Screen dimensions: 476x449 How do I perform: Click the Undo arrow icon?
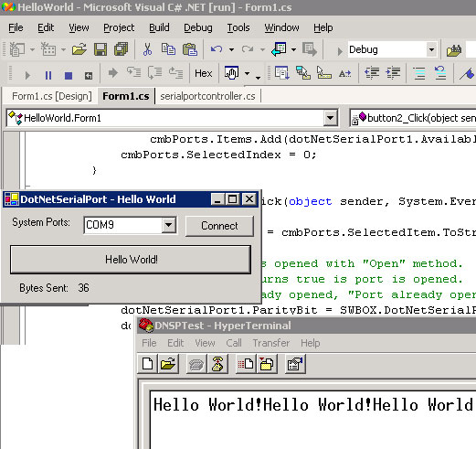click(217, 49)
